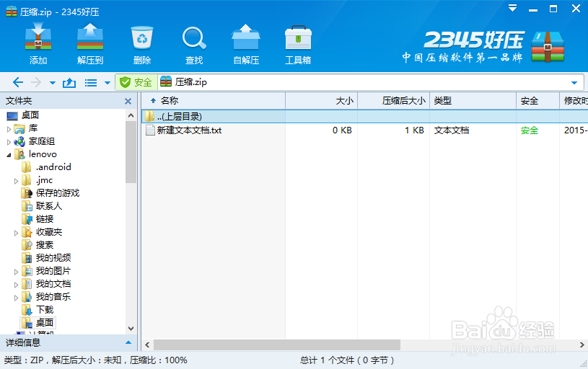This screenshot has width=588, height=369.
Task: Sort by the 类型 column header
Action: (473, 101)
